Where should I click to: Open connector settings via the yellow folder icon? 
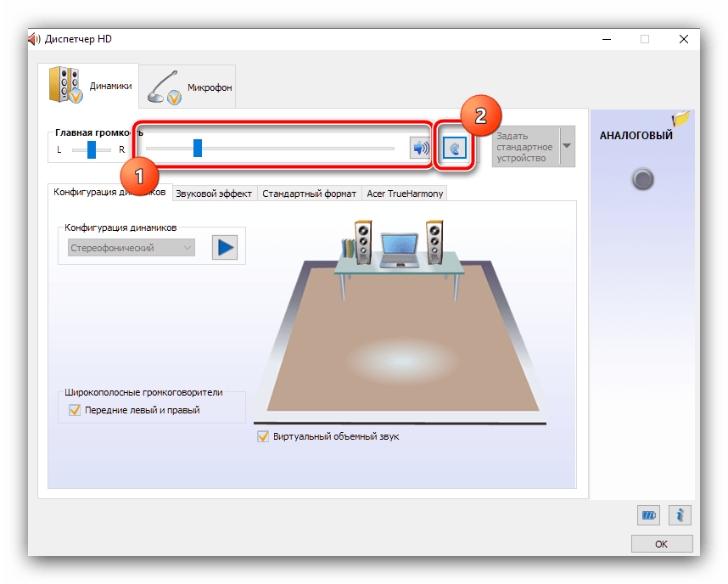(x=680, y=121)
